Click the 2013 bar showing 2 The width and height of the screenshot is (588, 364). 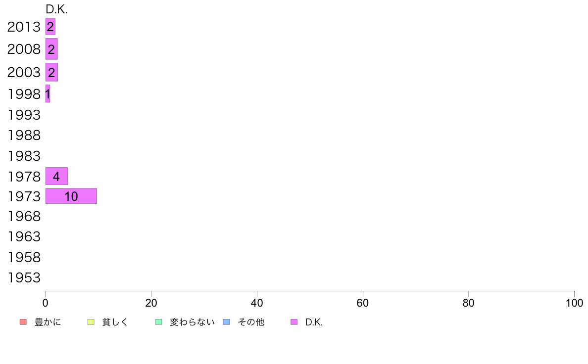50,27
